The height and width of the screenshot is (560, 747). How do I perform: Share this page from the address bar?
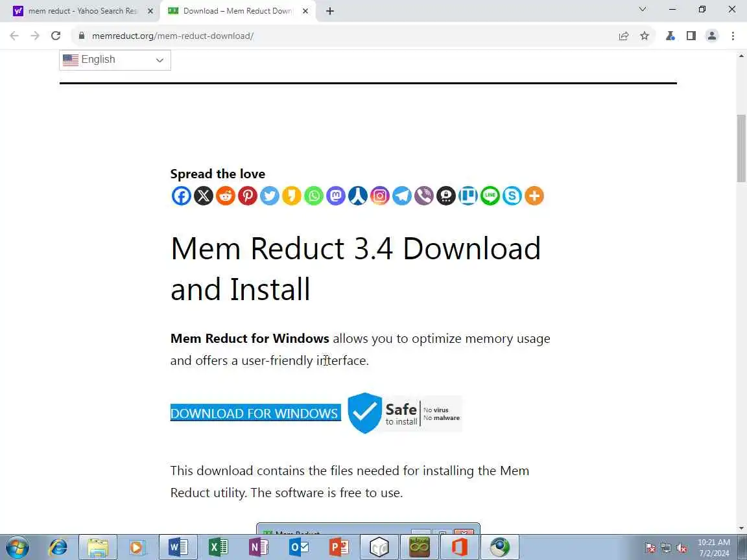coord(624,36)
